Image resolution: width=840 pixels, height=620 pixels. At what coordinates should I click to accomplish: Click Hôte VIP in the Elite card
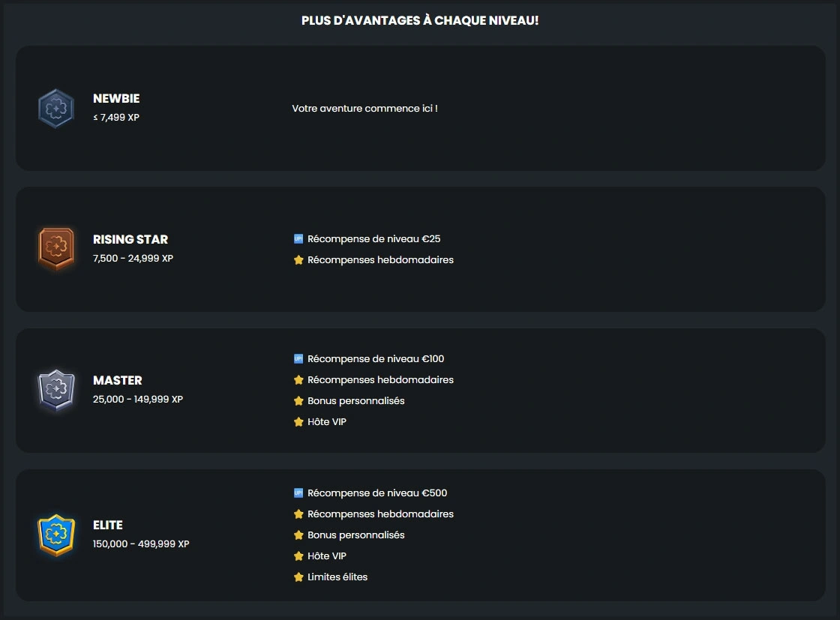[x=327, y=556]
